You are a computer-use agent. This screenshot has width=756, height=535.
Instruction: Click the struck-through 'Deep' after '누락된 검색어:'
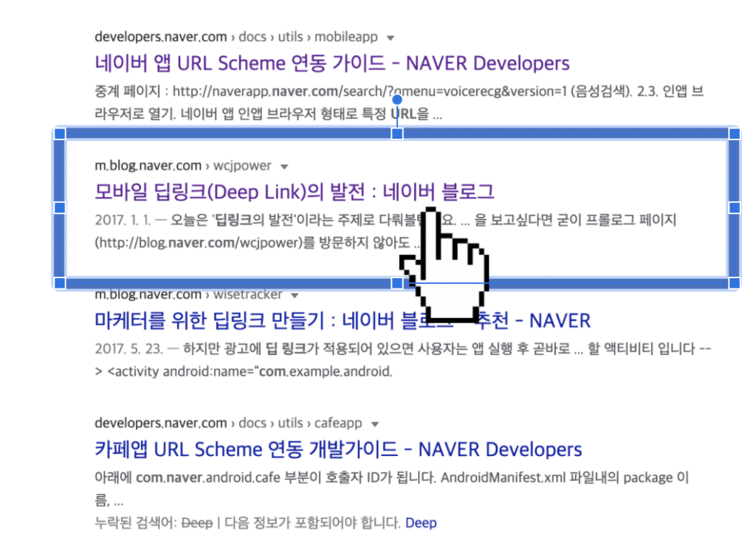[196, 523]
